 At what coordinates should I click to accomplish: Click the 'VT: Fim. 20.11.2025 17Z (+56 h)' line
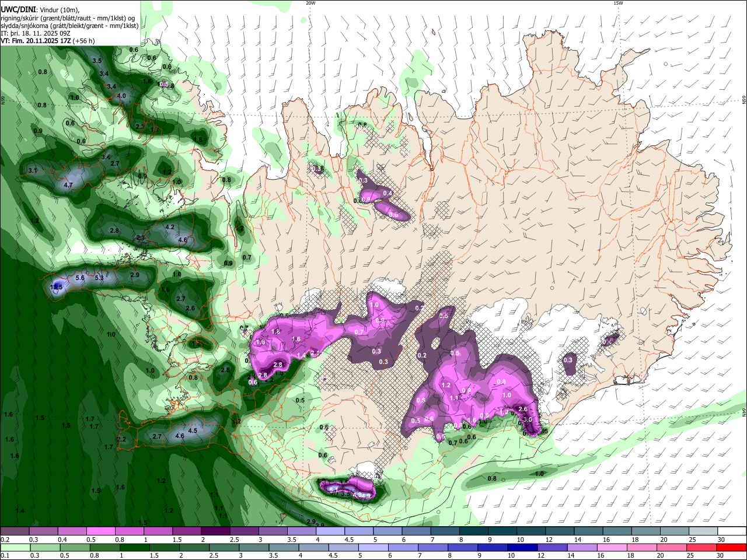(47, 41)
